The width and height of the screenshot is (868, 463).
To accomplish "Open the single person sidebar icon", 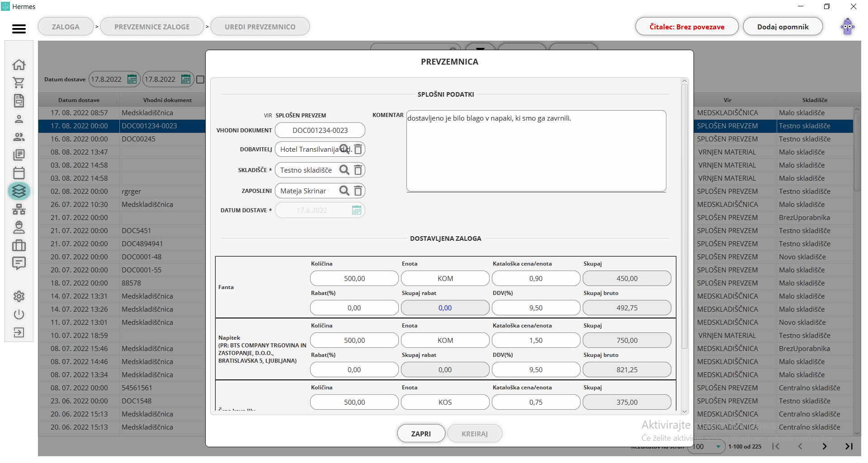I will tap(19, 119).
